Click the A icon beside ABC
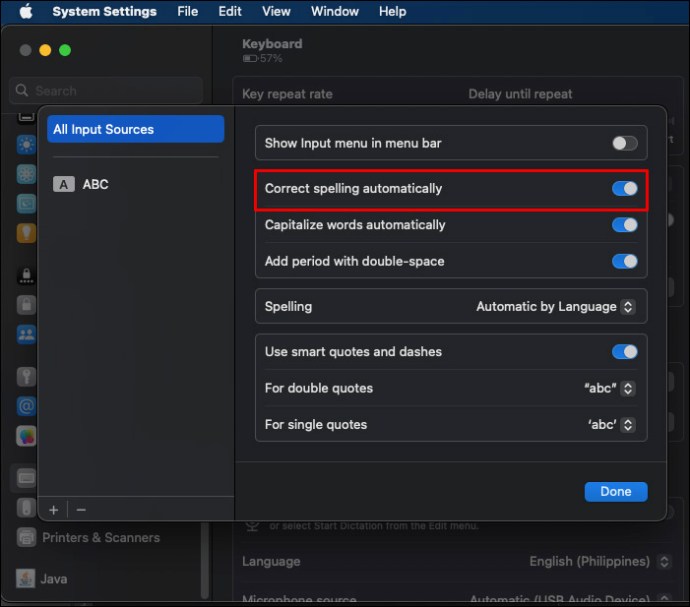This screenshot has width=690, height=607. [64, 184]
